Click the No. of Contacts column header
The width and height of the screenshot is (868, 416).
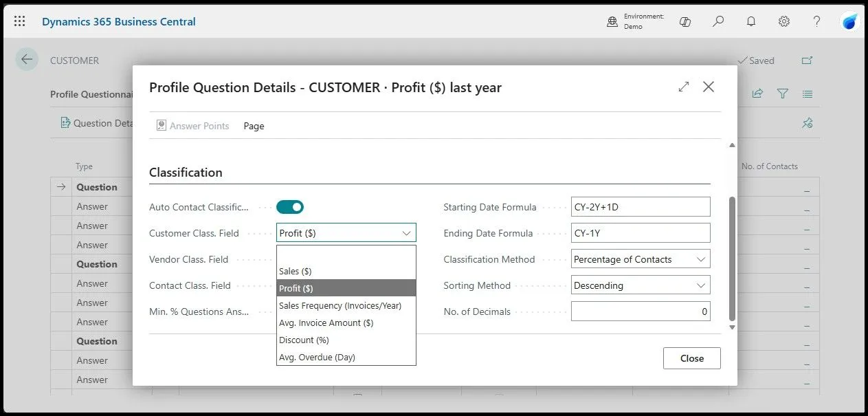[x=770, y=166]
